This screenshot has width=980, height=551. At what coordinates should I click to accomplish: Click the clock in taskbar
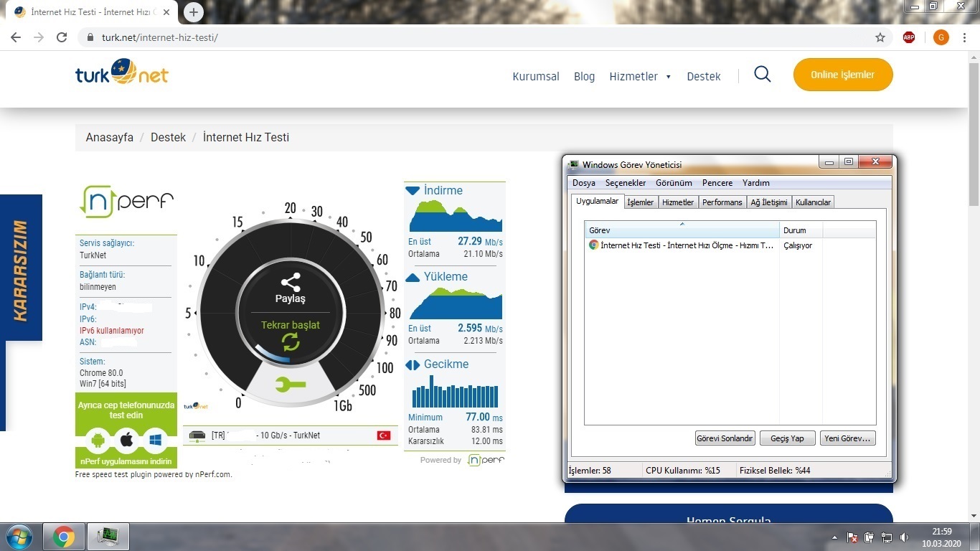(x=941, y=537)
